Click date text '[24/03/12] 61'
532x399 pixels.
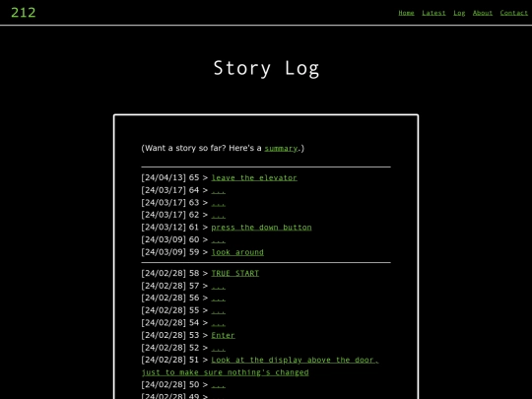(x=170, y=228)
